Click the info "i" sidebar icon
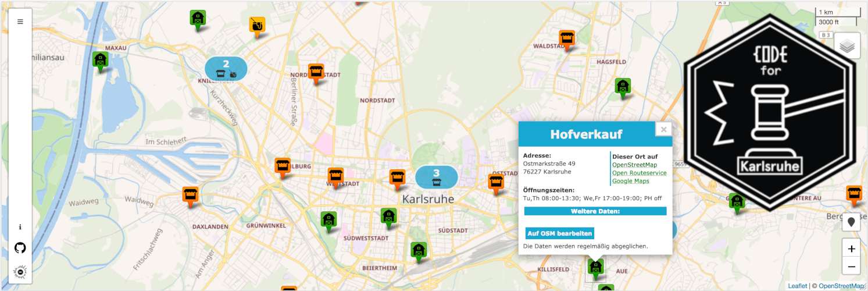The height and width of the screenshot is (291, 868). pos(20,227)
